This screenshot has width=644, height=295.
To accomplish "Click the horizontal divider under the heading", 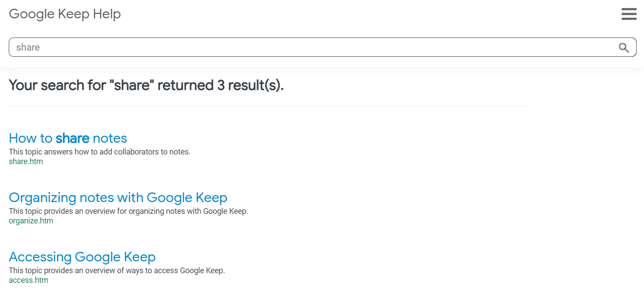I will 268,106.
